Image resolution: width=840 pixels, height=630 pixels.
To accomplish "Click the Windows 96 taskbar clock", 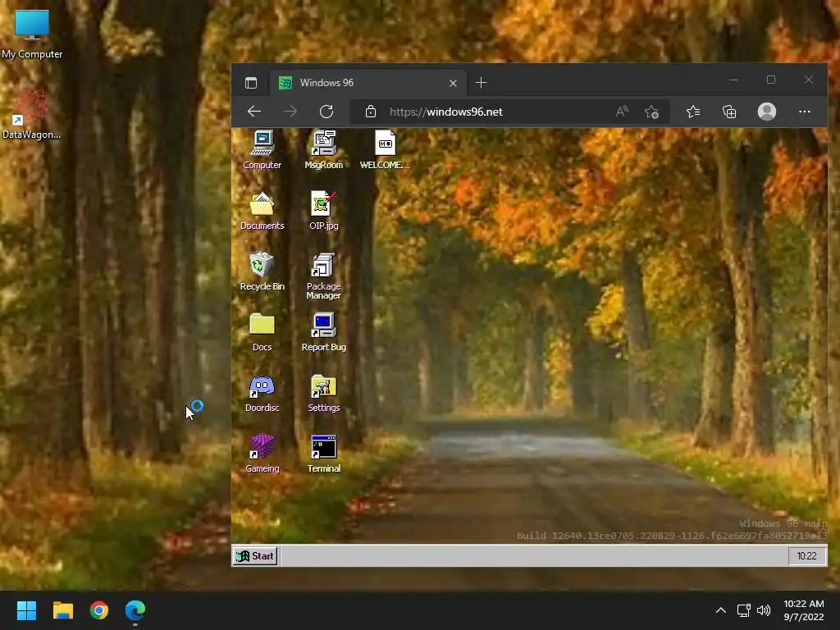I will pyautogui.click(x=806, y=556).
